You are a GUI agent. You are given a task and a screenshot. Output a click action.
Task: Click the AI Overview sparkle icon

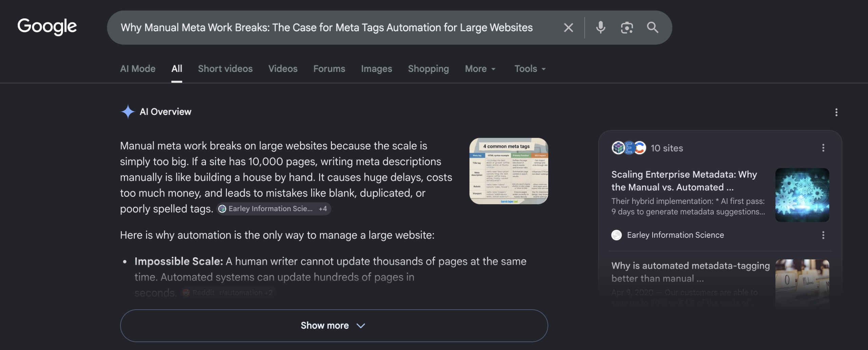point(128,112)
